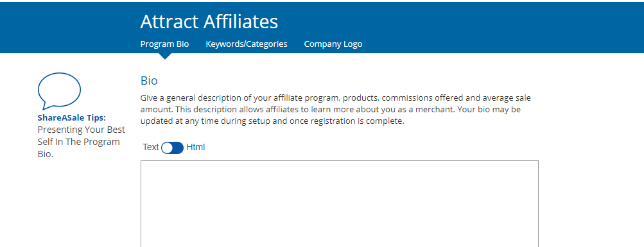The height and width of the screenshot is (247, 644).
Task: Click the white knob of the Text/Html switch
Action: pyautogui.click(x=168, y=148)
